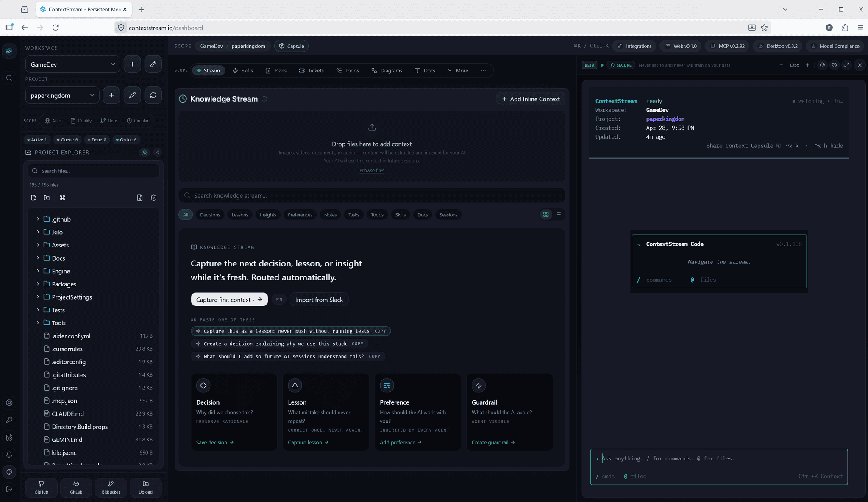Edit the GameDev workspace with pencil icon

click(153, 64)
